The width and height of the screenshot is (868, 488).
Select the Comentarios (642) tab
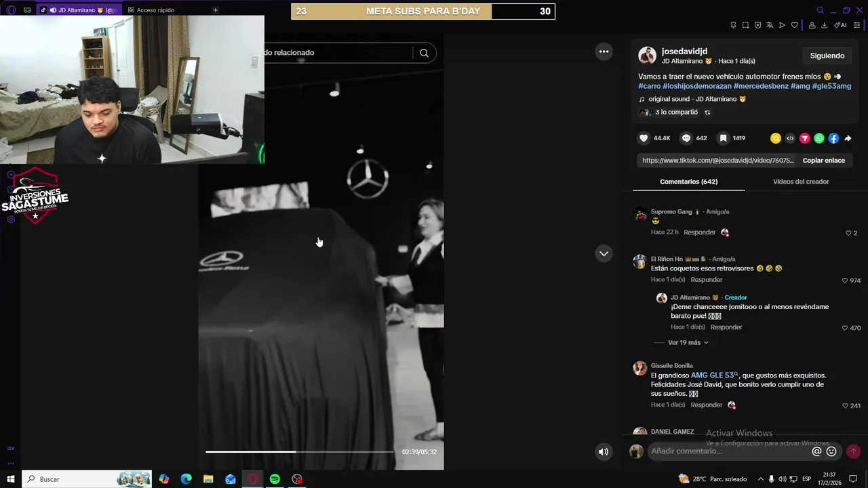click(x=688, y=182)
